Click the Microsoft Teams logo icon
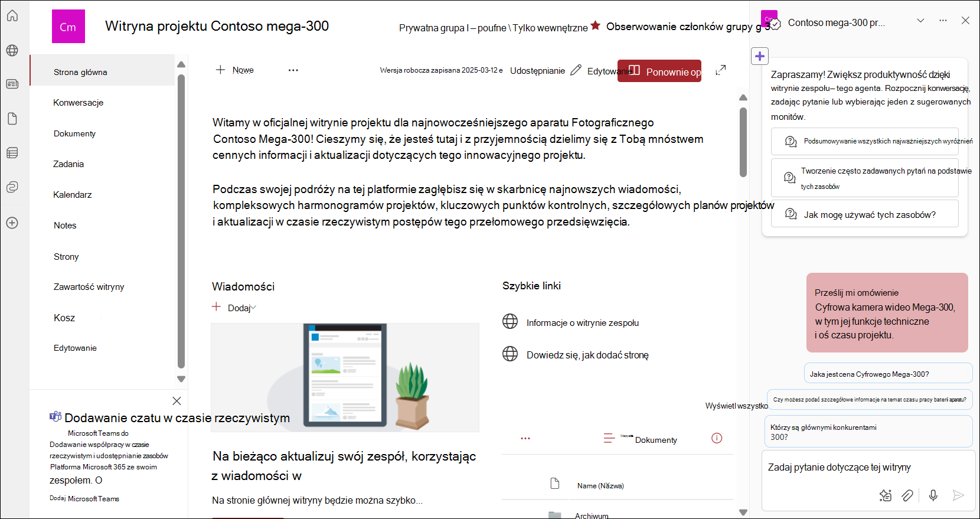The width and height of the screenshot is (980, 519). 55,417
